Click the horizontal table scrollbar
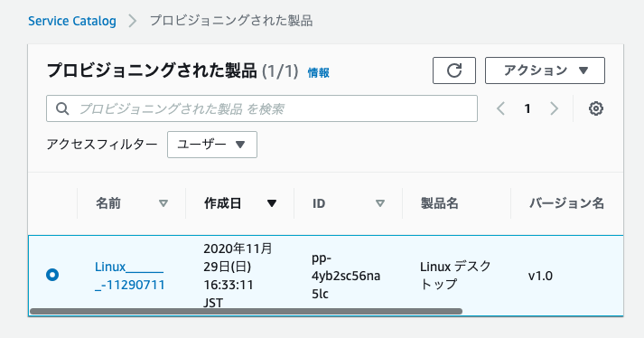644x338 pixels. (246, 311)
